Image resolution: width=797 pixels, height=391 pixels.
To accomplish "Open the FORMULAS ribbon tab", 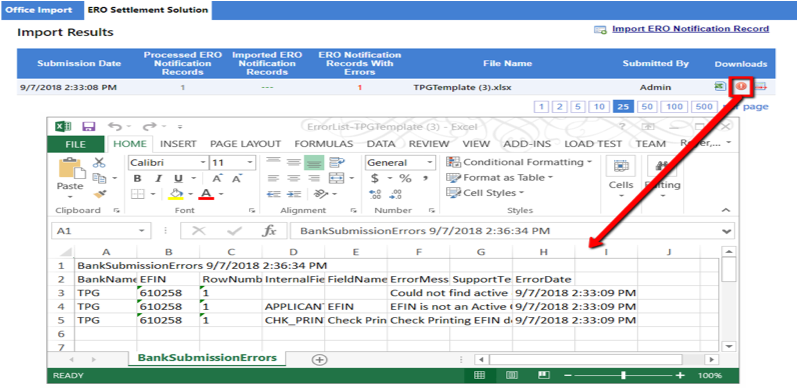I will tap(324, 144).
